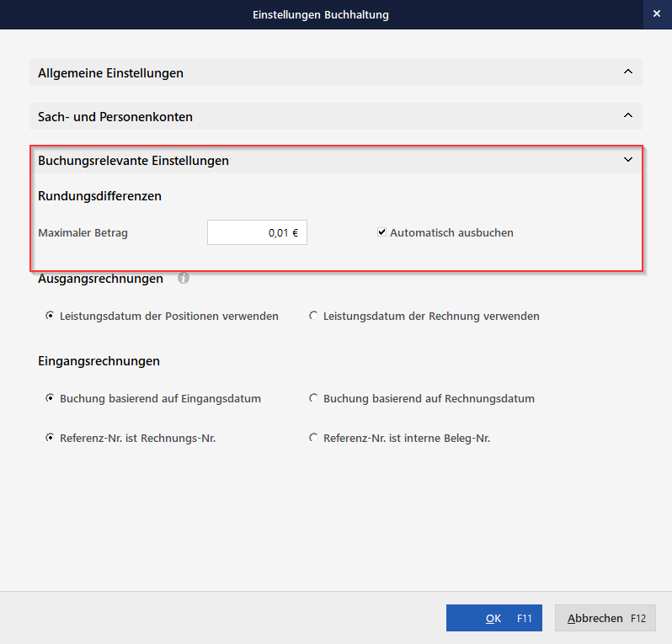Image resolution: width=672 pixels, height=644 pixels.
Task: Click the Buchungsrelevante Einstellungen section title
Action: click(133, 160)
